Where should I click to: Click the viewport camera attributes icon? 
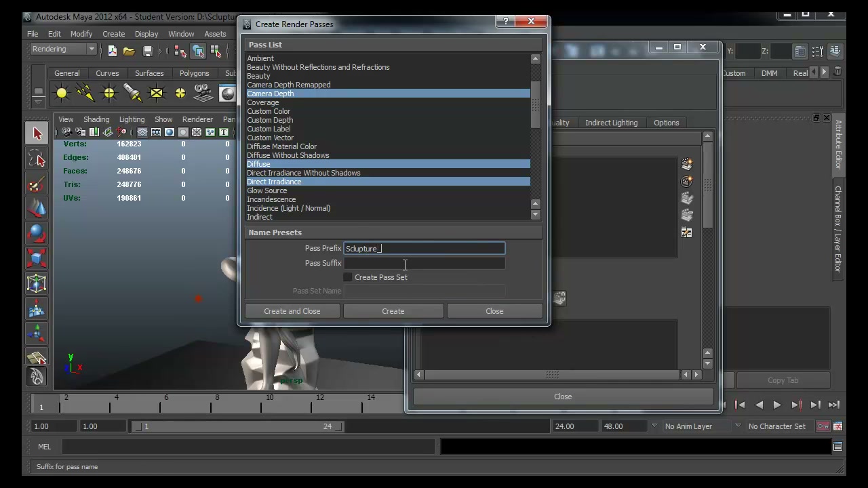pyautogui.click(x=80, y=132)
